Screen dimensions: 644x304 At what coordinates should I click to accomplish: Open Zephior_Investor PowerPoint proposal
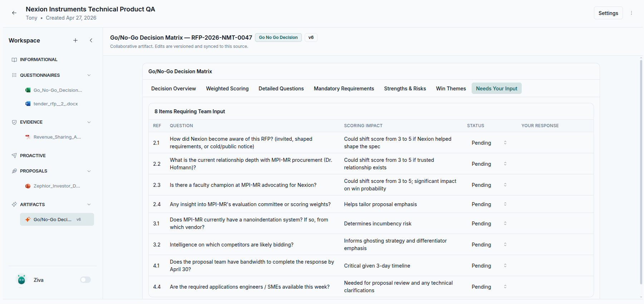pyautogui.click(x=56, y=186)
